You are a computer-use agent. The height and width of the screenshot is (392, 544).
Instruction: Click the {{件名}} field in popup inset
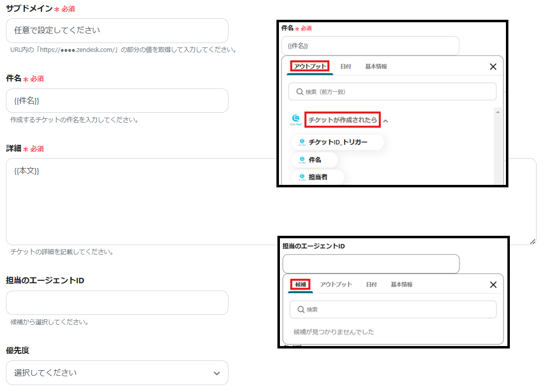[x=370, y=46]
